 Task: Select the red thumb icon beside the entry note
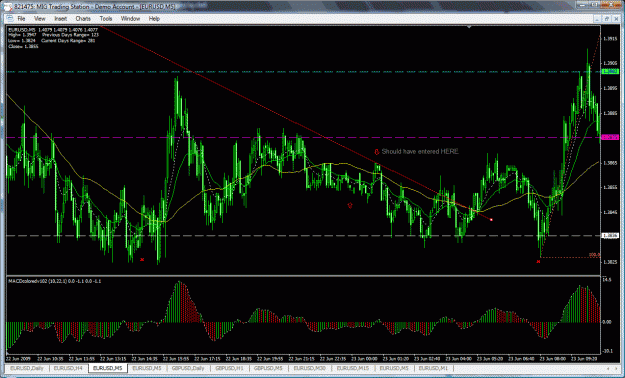click(x=376, y=152)
